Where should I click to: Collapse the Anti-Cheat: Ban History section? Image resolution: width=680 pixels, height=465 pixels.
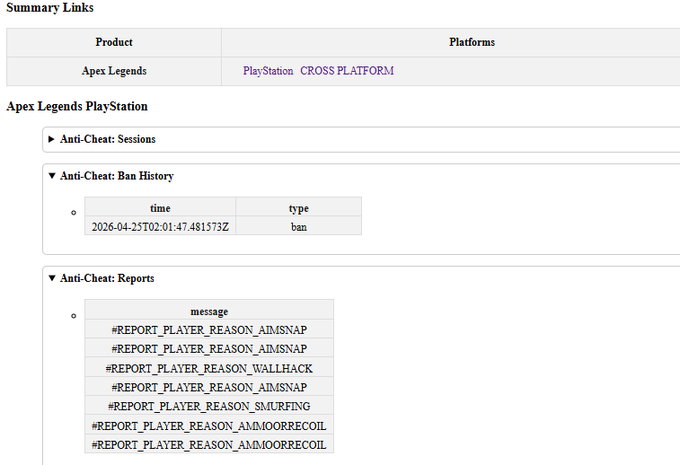click(x=111, y=176)
